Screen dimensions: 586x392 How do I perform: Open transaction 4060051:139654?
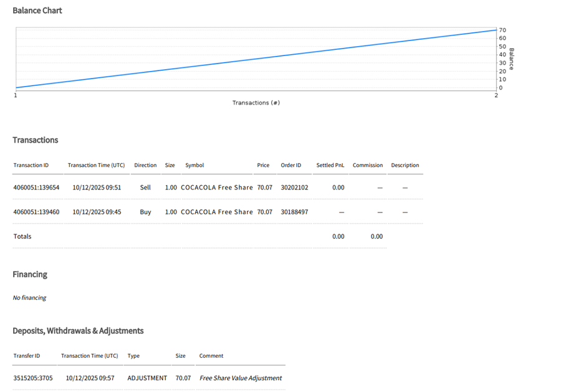36,187
